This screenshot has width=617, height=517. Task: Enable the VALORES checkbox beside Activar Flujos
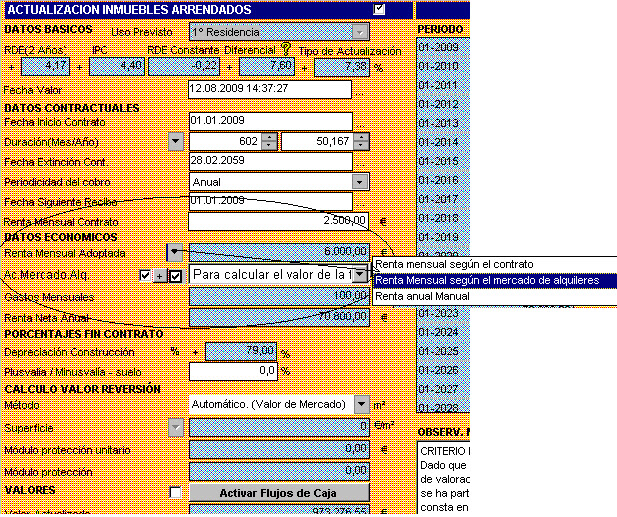(x=175, y=492)
